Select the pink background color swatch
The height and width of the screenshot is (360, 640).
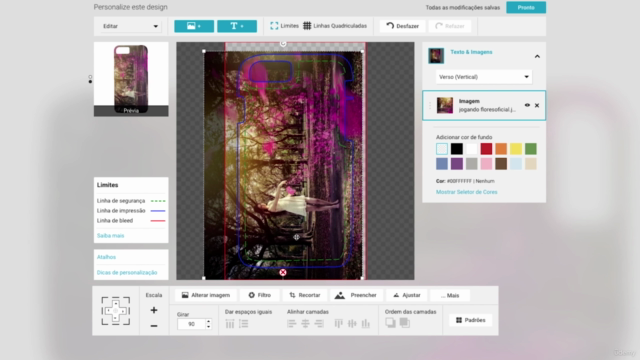tap(486, 164)
